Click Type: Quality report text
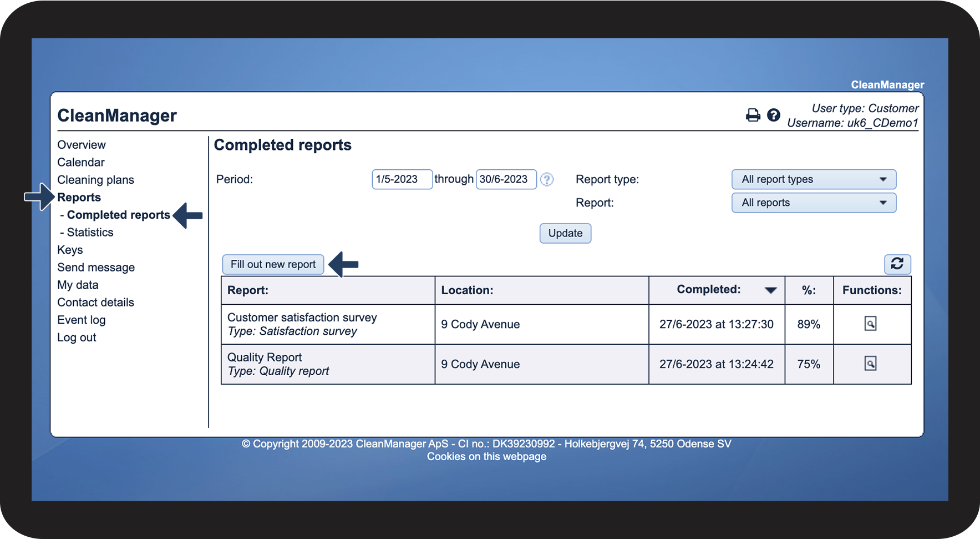Viewport: 980px width, 539px height. point(278,371)
